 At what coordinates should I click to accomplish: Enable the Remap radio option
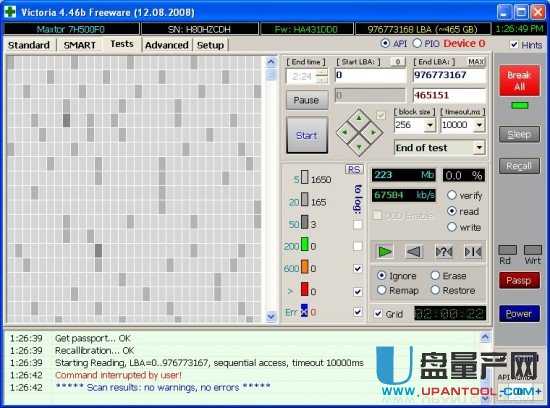coord(382,290)
